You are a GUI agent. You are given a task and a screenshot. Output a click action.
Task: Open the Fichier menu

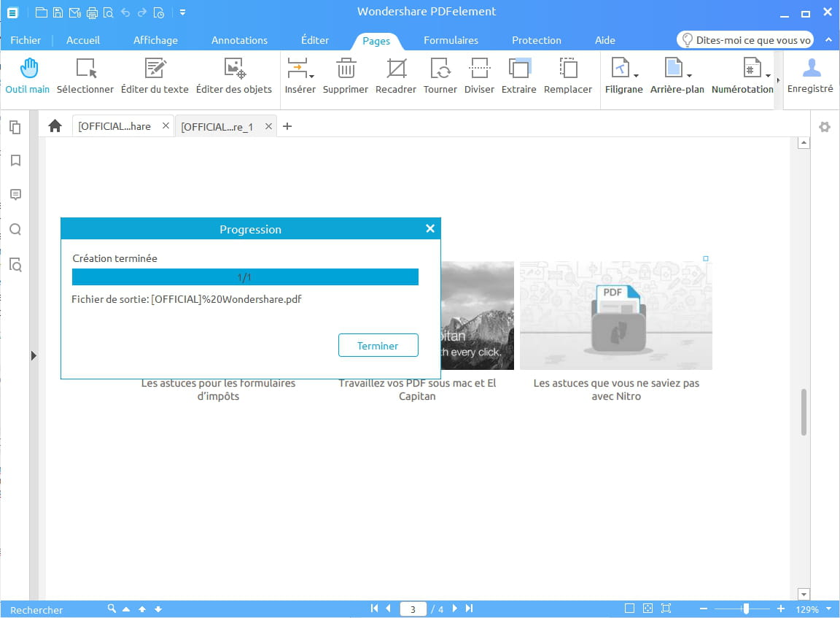(26, 40)
